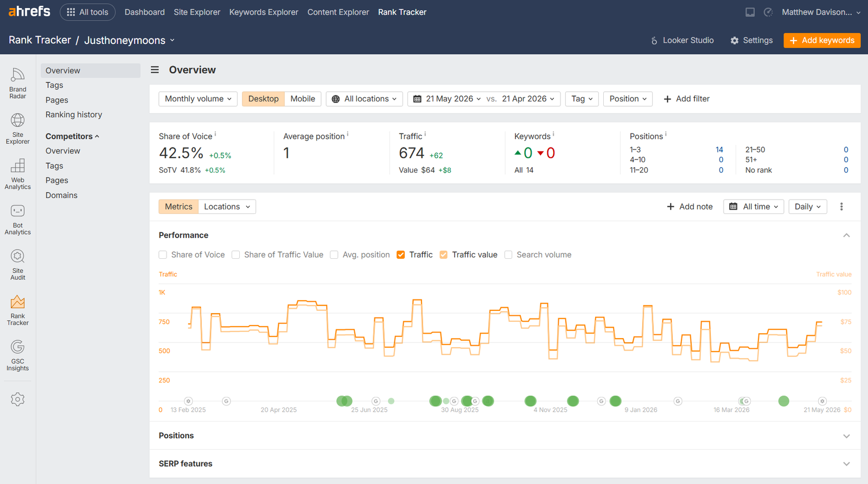
Task: Open the All locations dropdown
Action: (x=365, y=99)
